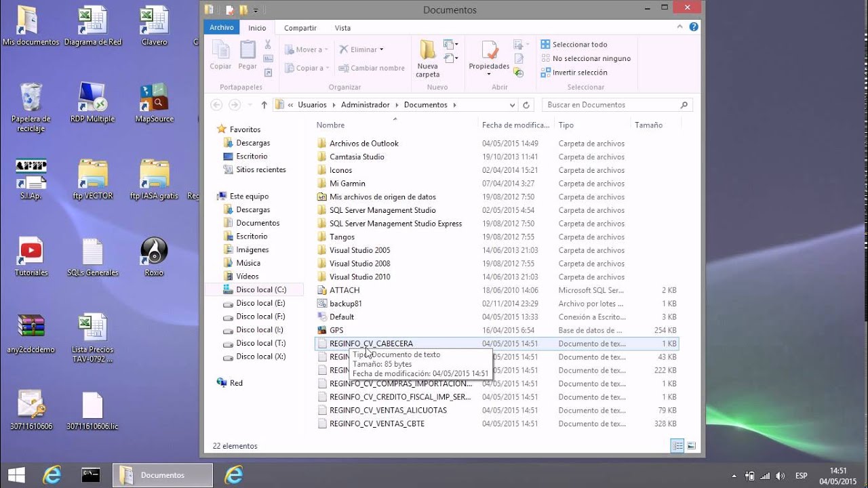
Task: Click Administrador in address breadcrumb
Action: click(366, 105)
